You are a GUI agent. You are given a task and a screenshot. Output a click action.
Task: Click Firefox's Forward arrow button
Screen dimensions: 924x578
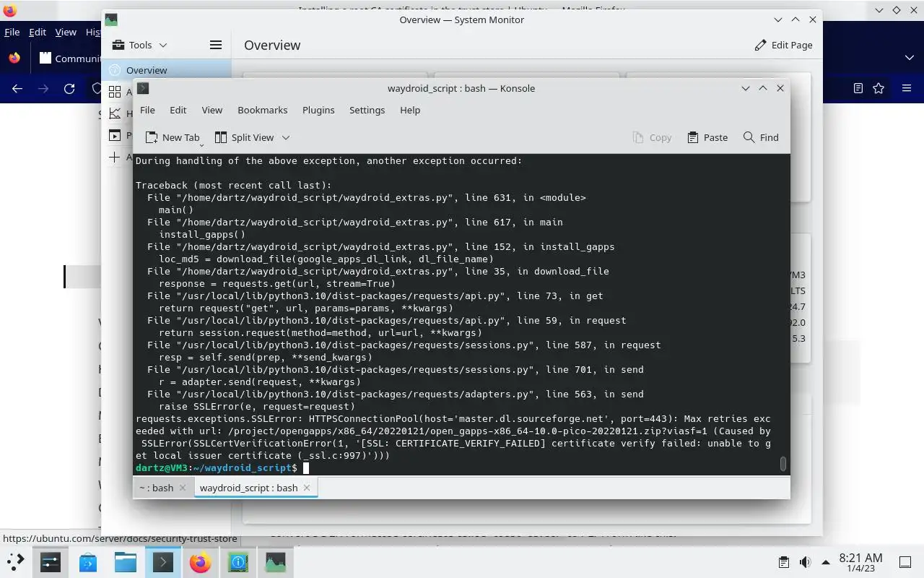click(43, 88)
